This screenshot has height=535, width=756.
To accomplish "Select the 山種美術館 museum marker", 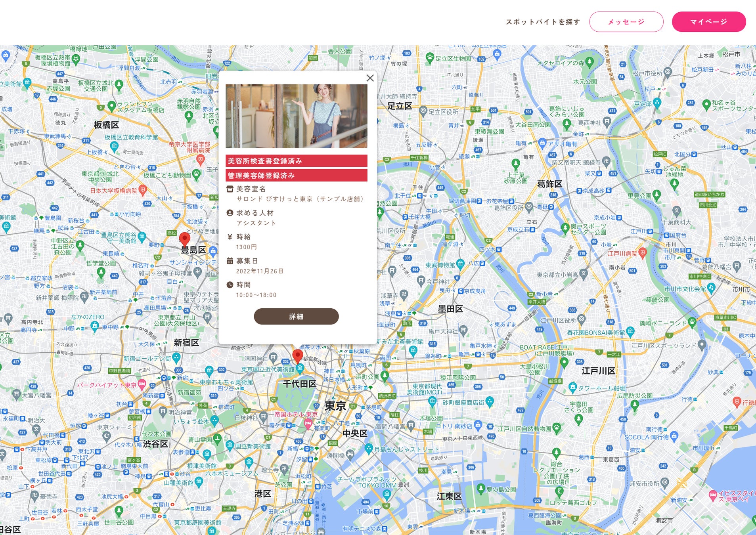I will click(199, 482).
